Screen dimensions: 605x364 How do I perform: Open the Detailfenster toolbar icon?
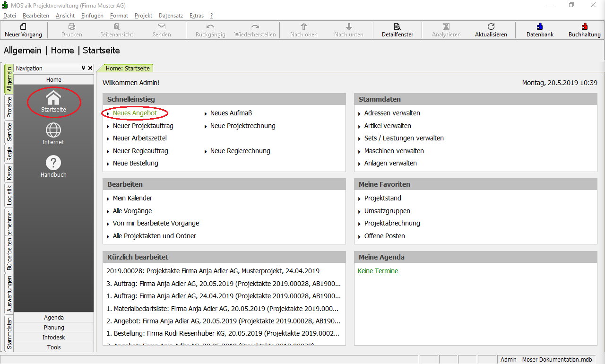tap(398, 27)
